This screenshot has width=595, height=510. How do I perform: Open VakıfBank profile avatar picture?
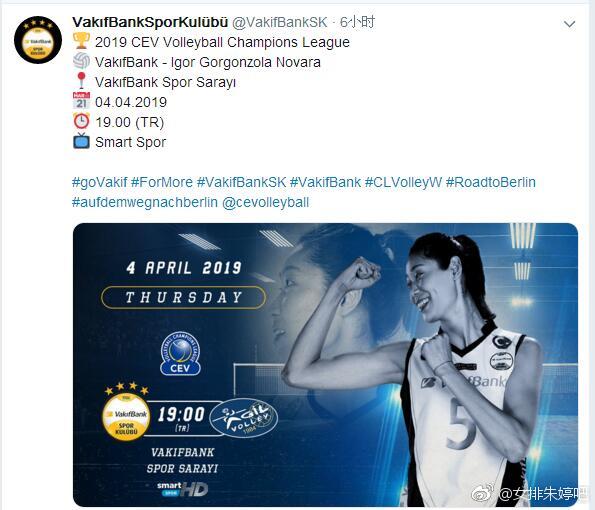pyautogui.click(x=38, y=40)
